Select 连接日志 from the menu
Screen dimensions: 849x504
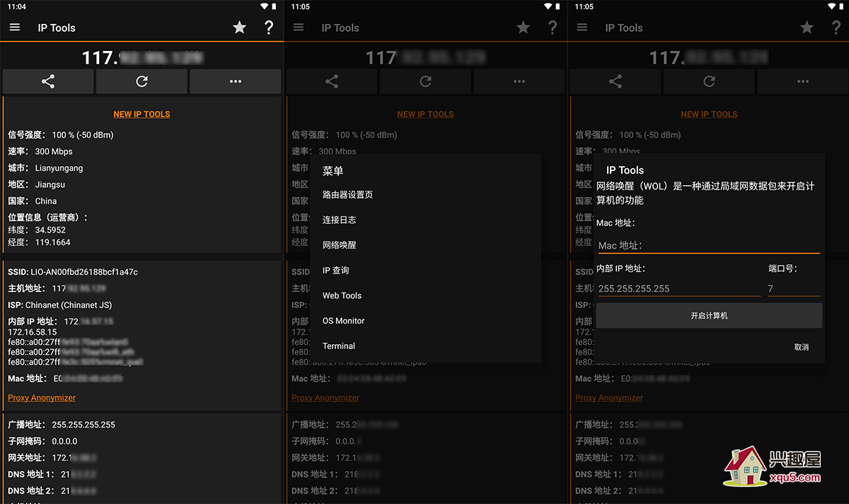[425, 220]
